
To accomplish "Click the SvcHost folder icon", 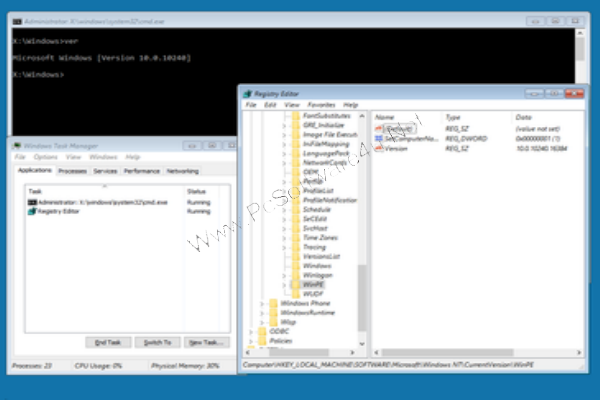I will (x=296, y=229).
